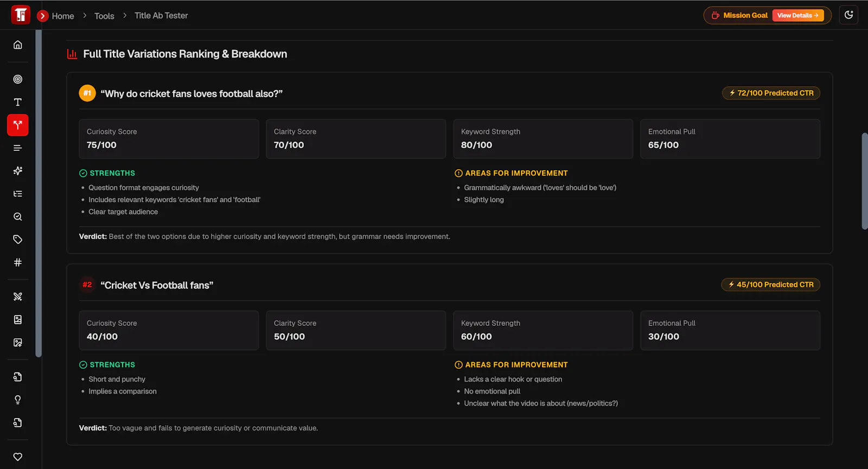Open the lightbulb ideas sidebar tool
This screenshot has width=868, height=469.
pyautogui.click(x=18, y=400)
